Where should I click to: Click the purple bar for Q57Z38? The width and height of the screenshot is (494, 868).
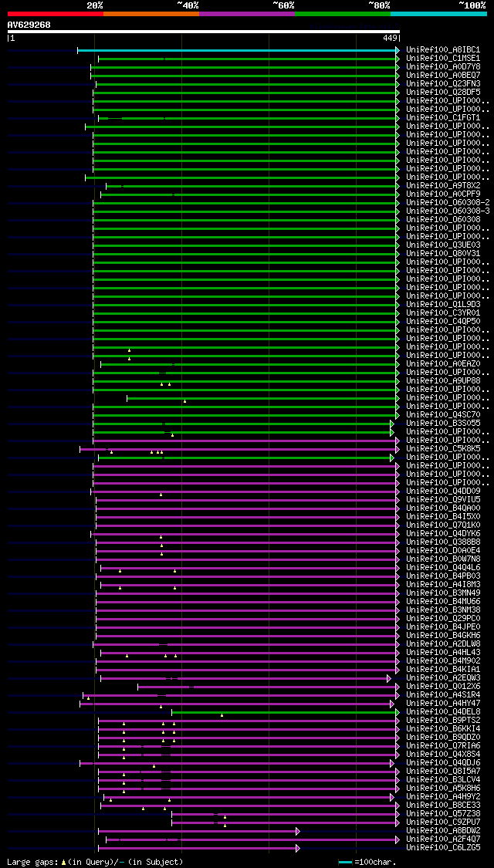(286, 814)
